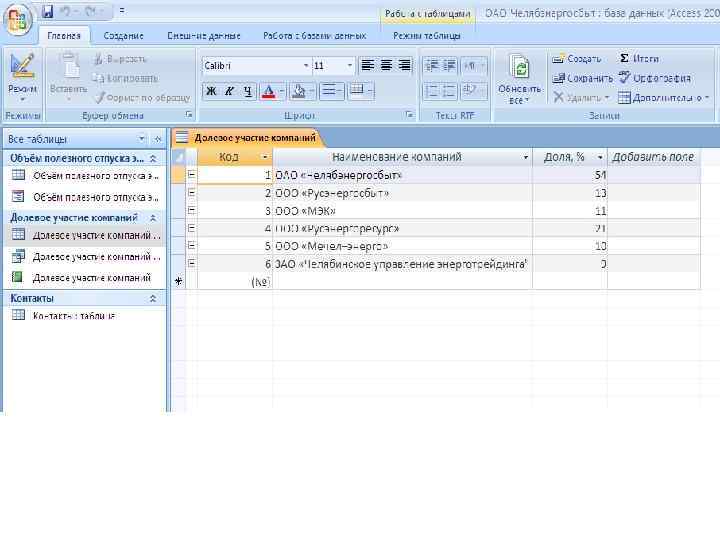Toggle Итоги totals row
Image resolution: width=720 pixels, height=540 pixels.
tap(639, 59)
